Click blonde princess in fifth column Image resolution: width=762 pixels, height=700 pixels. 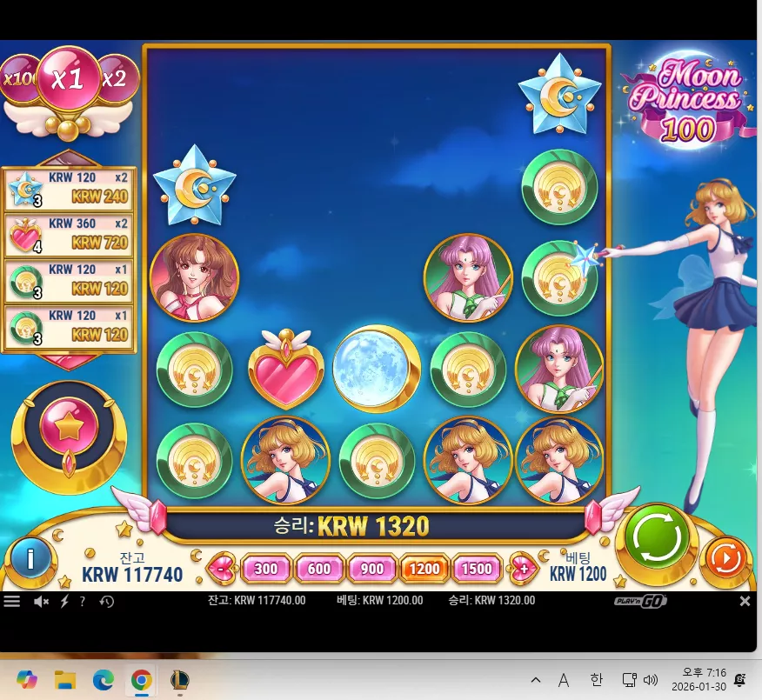pyautogui.click(x=559, y=459)
